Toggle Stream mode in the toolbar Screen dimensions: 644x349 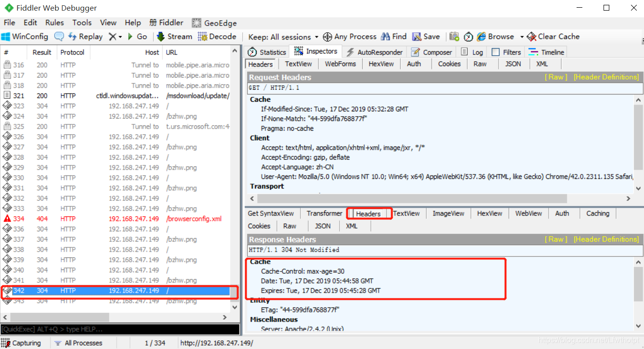[x=174, y=37]
